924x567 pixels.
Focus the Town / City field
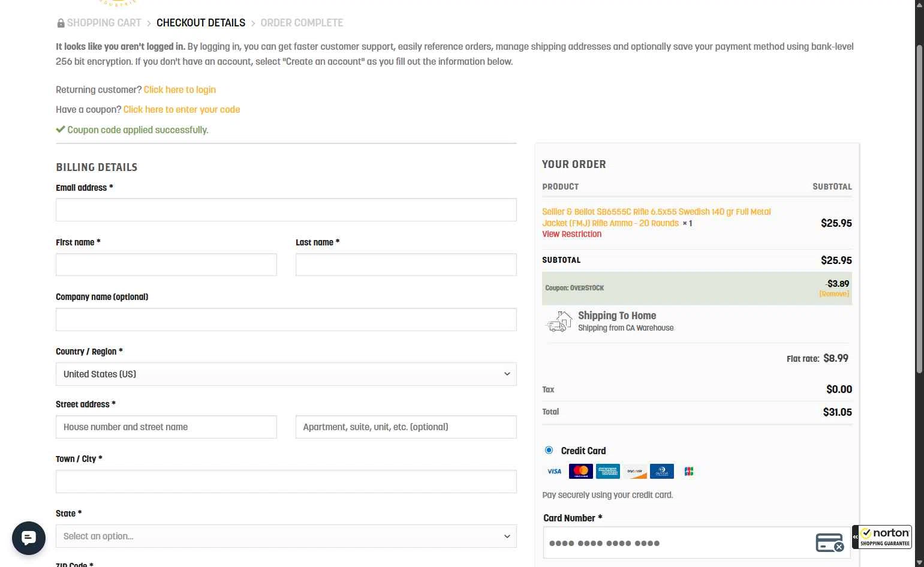[x=286, y=482]
